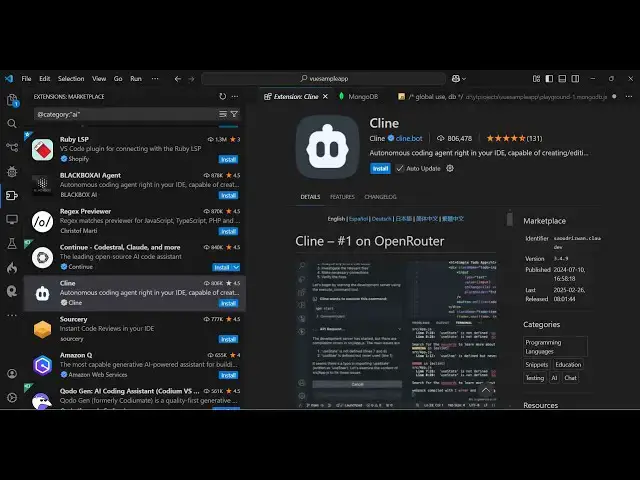Screen dimensions: 640x480
Task: Refresh the extensions marketplace list
Action: click(222, 96)
